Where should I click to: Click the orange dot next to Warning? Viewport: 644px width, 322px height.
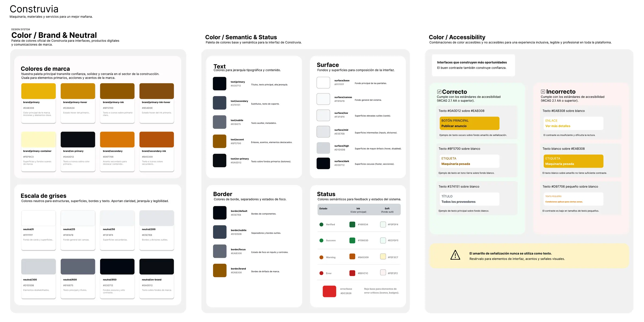pos(321,257)
